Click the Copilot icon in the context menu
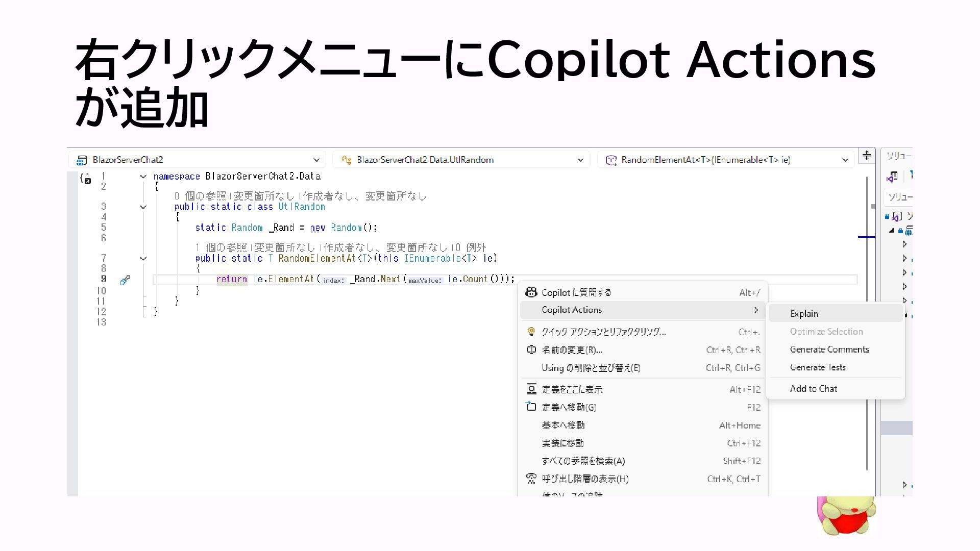The width and height of the screenshot is (980, 551). click(x=531, y=292)
